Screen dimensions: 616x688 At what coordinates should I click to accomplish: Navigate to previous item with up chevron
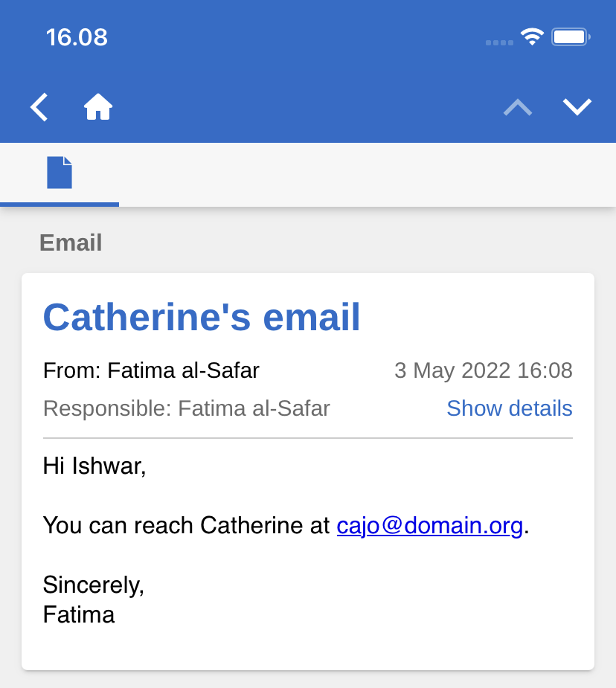pyautogui.click(x=518, y=108)
